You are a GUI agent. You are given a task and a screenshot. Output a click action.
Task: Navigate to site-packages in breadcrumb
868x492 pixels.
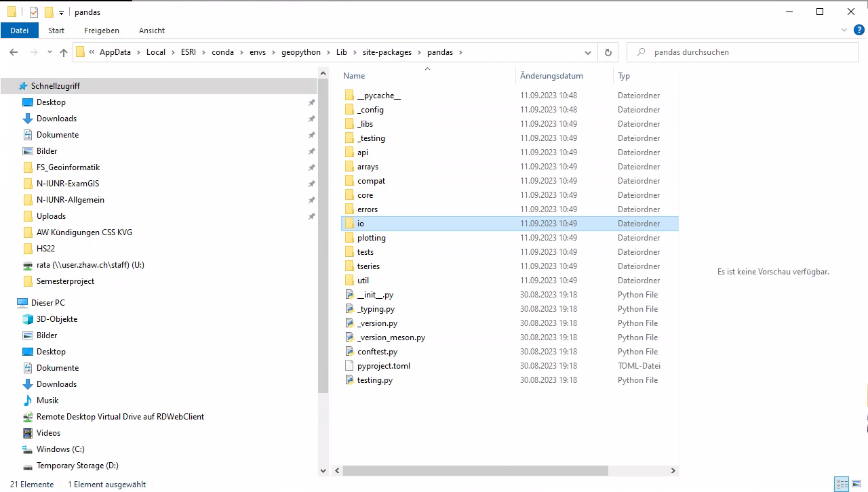(386, 52)
